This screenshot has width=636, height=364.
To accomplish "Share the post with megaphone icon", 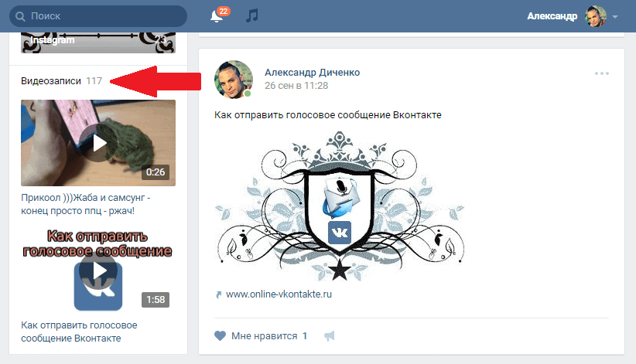I will 330,335.
